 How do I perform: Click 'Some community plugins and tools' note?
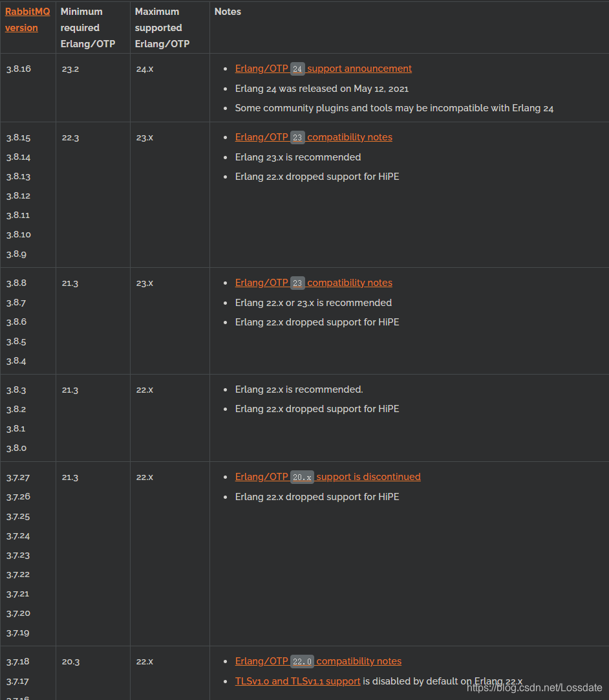pos(394,108)
